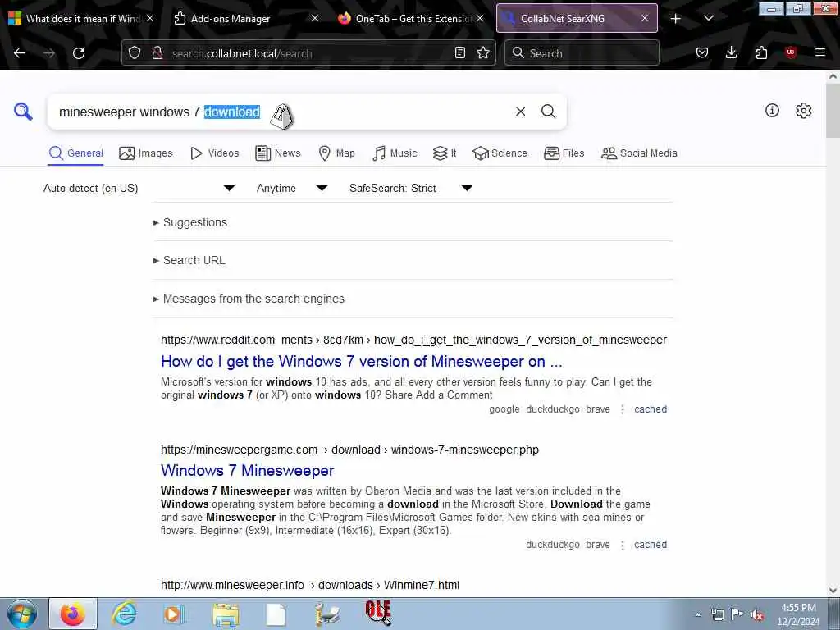Reload the current page

click(79, 53)
